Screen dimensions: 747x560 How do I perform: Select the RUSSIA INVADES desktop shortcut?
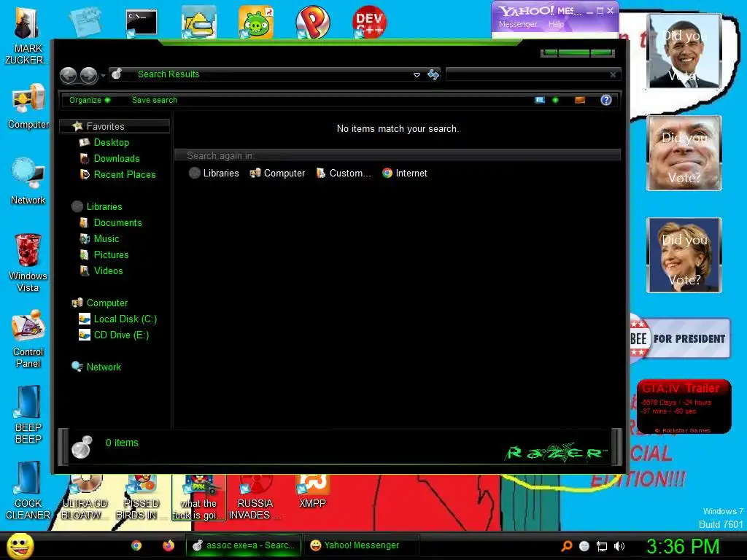pyautogui.click(x=255, y=497)
